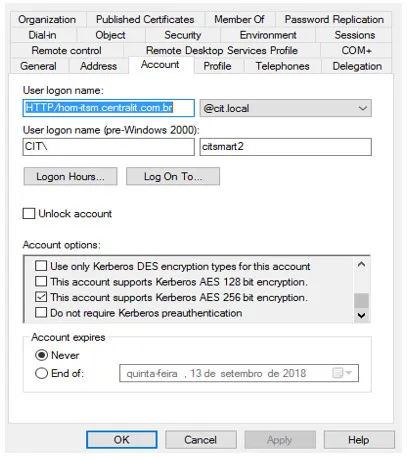This screenshot has height=459, width=408.
Task: Click account options scroll down arrow
Action: [x=361, y=315]
